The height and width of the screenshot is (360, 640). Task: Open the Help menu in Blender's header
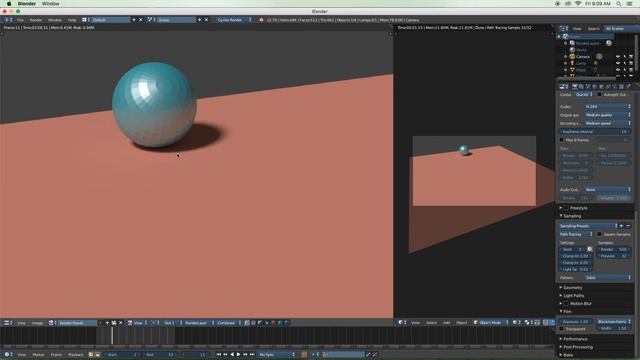pos(72,20)
